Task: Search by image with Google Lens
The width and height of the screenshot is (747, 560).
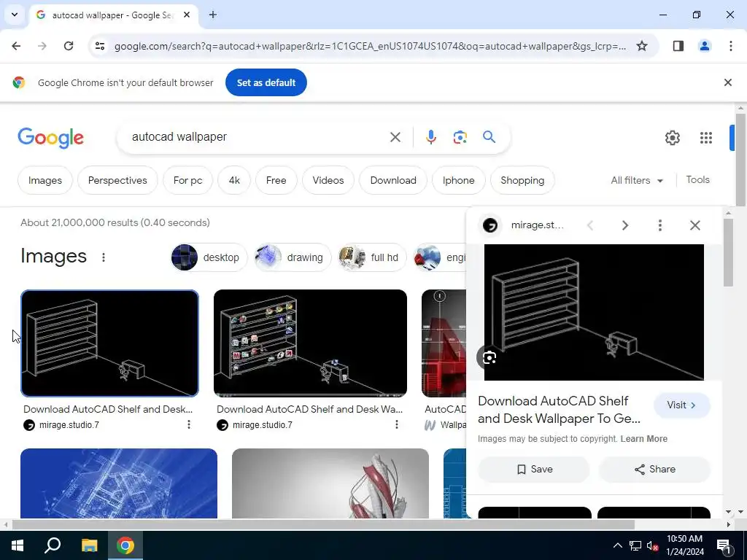Action: coord(460,137)
